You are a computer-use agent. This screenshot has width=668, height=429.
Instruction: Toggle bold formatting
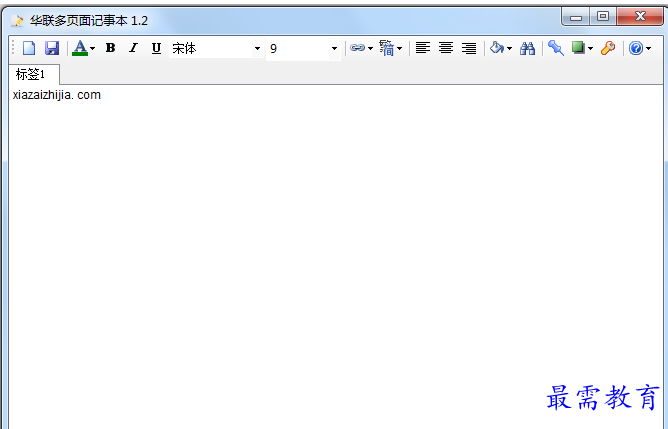click(111, 48)
